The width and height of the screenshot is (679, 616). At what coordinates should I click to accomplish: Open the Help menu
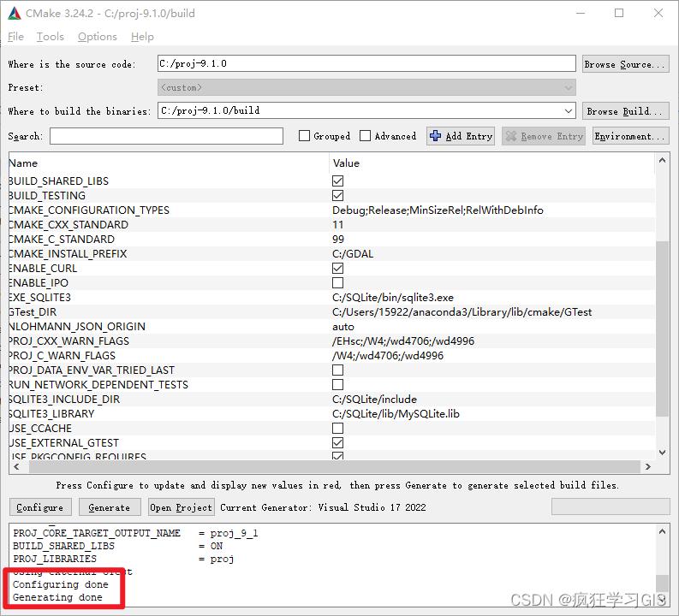[142, 37]
